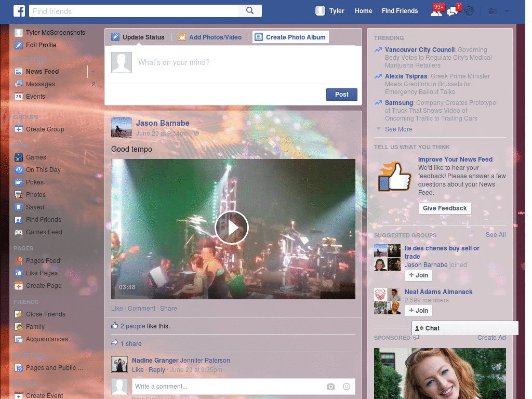Open the notifications globe icon
This screenshot has width=532, height=399.
point(469,11)
